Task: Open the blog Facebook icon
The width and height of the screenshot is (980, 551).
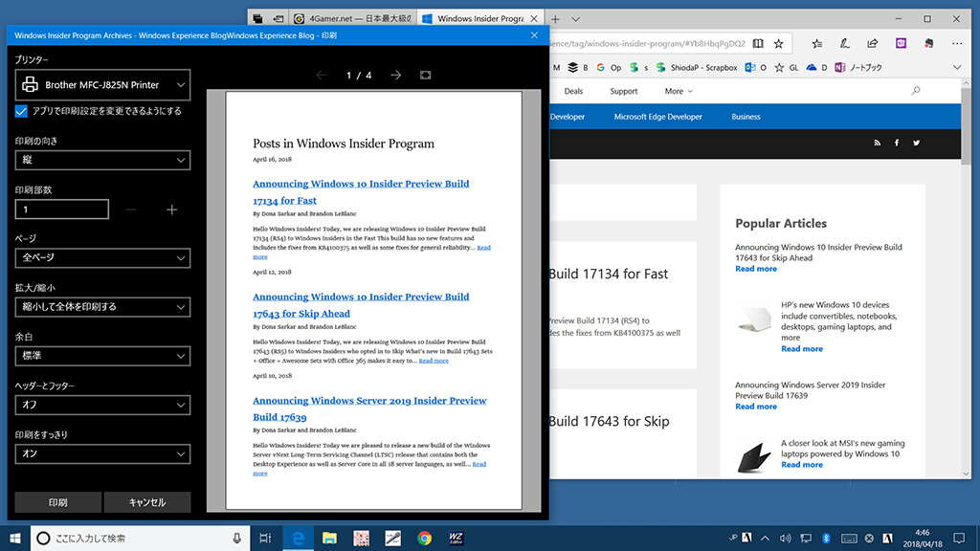Action: point(896,143)
